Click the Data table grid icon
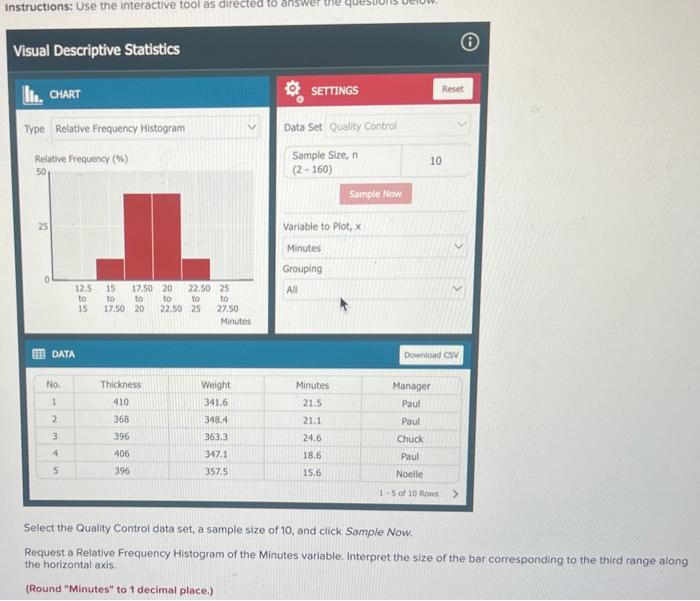 point(39,354)
